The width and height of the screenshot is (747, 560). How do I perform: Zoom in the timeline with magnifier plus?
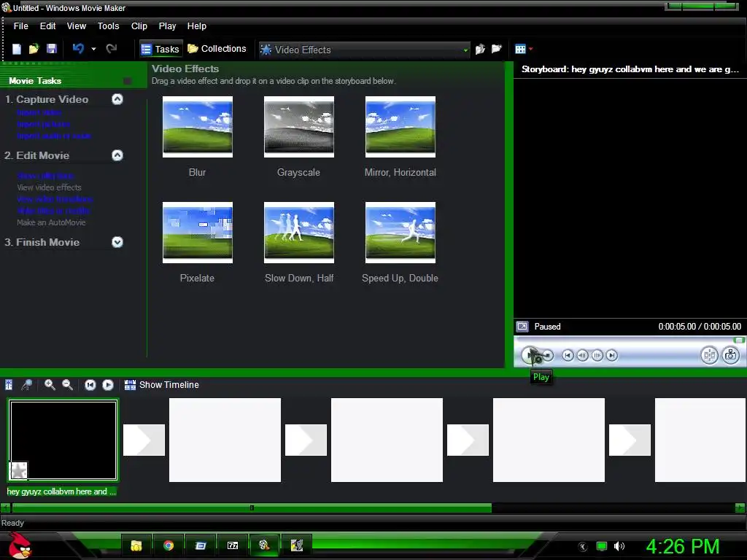coord(50,385)
